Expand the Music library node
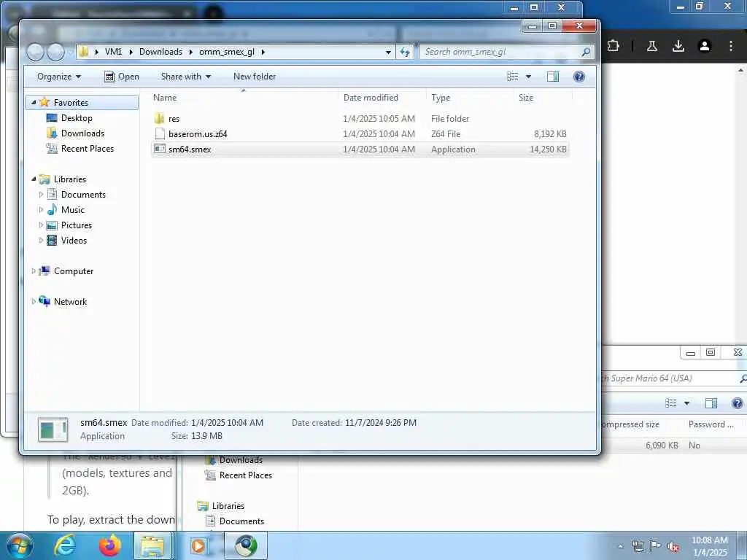 tap(41, 209)
